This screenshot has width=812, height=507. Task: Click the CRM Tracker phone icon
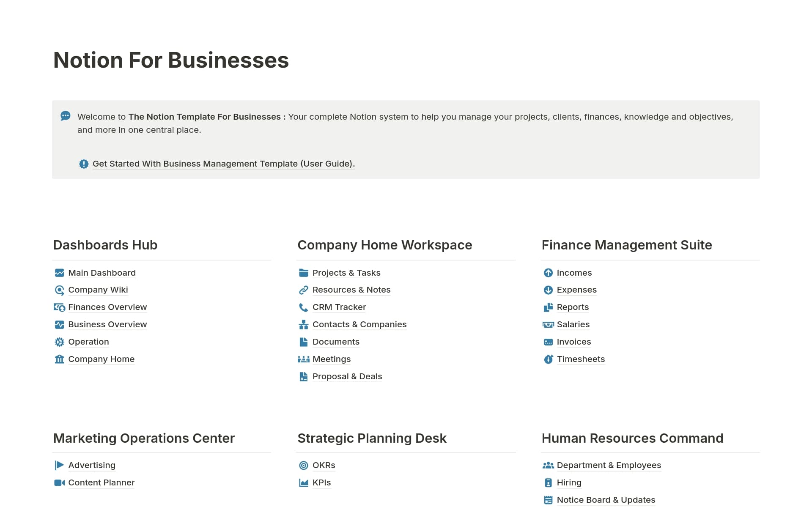304,307
